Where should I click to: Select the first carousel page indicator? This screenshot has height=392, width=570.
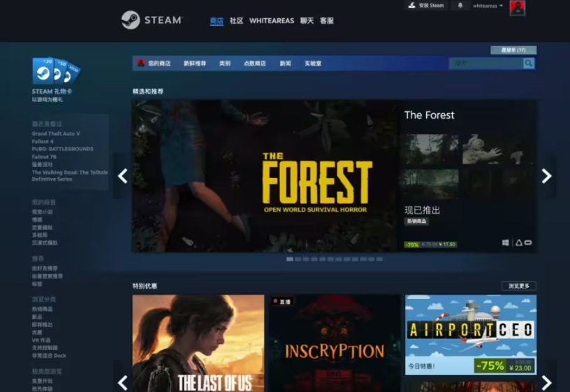click(x=290, y=259)
